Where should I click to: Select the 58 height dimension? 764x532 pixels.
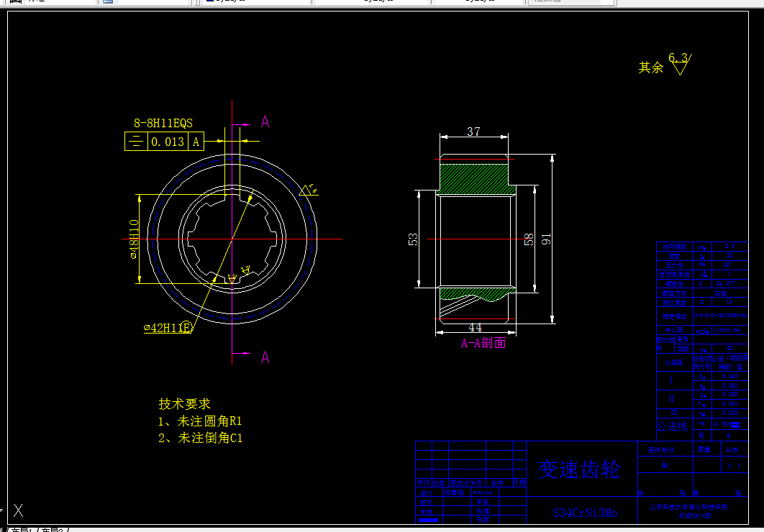[x=529, y=239]
